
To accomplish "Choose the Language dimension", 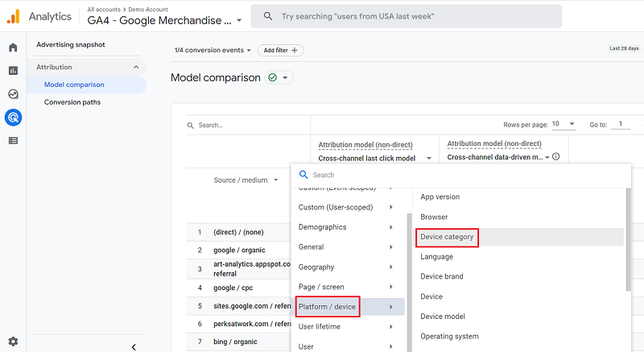I will coord(436,257).
